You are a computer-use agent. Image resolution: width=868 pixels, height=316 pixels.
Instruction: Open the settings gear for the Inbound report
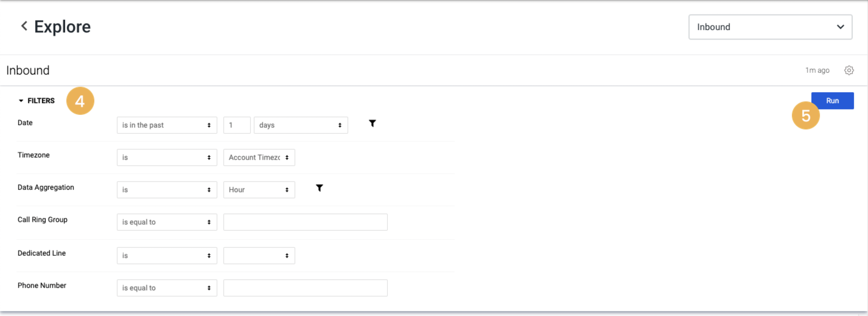pyautogui.click(x=849, y=70)
